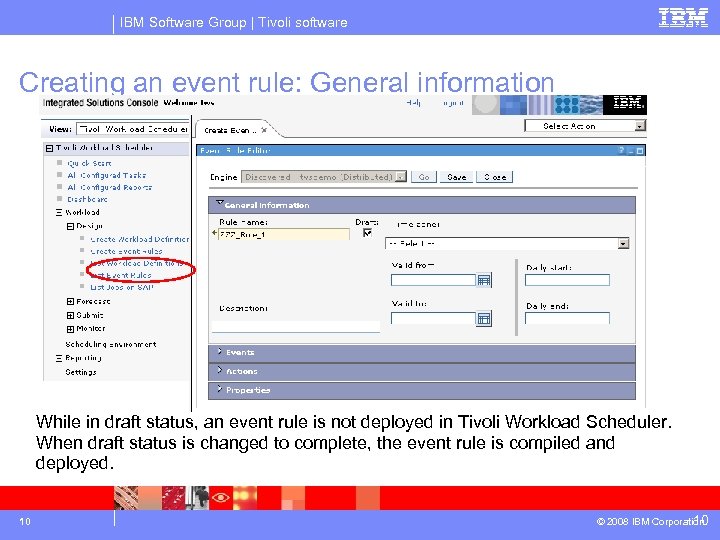Image resolution: width=720 pixels, height=540 pixels.
Task: Switch to the Create Event tab
Action: [x=231, y=130]
